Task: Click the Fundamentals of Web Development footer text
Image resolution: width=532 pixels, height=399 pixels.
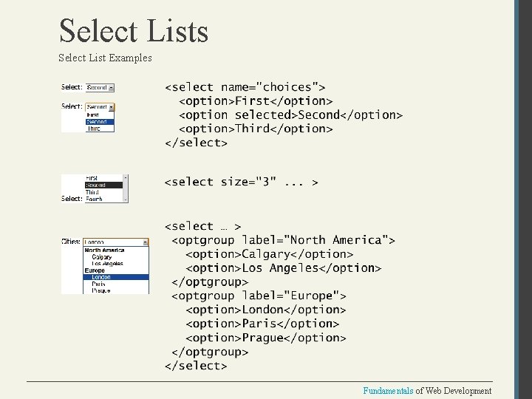Action: [427, 391]
